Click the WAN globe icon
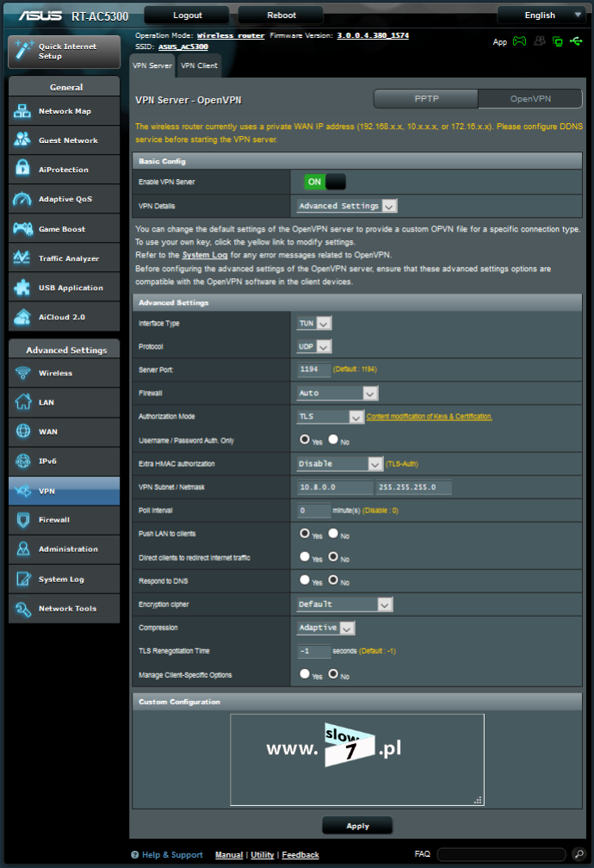Image resolution: width=594 pixels, height=868 pixels. point(22,431)
